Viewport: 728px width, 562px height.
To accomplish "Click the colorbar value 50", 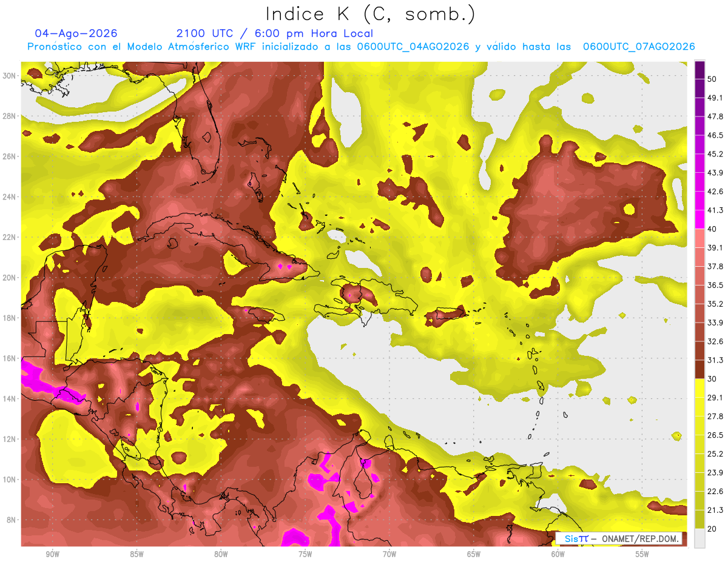I will 712,79.
